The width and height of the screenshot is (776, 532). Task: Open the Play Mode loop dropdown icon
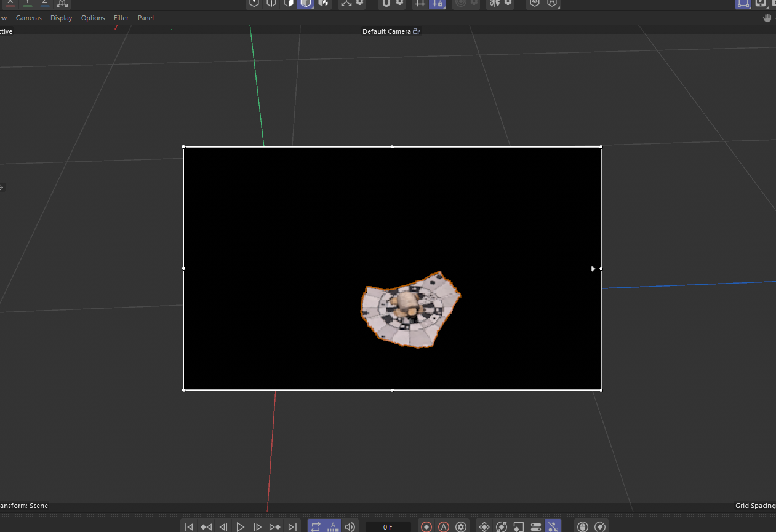coord(316,526)
